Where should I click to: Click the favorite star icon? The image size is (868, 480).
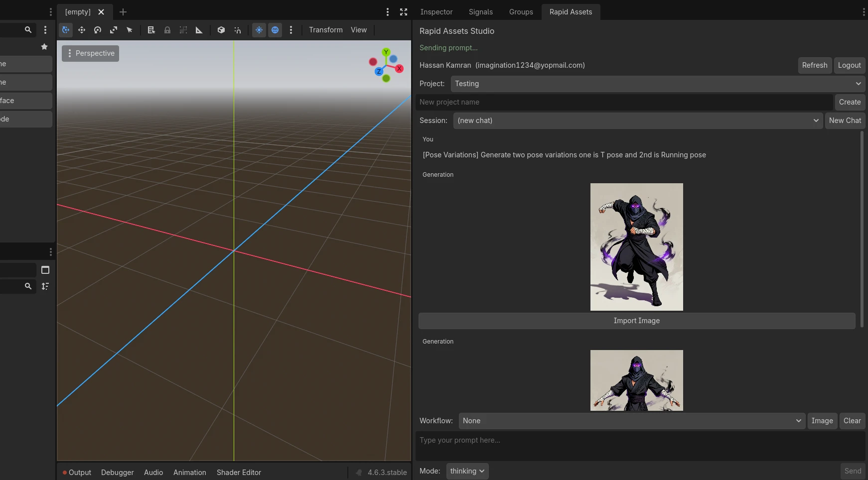click(44, 47)
